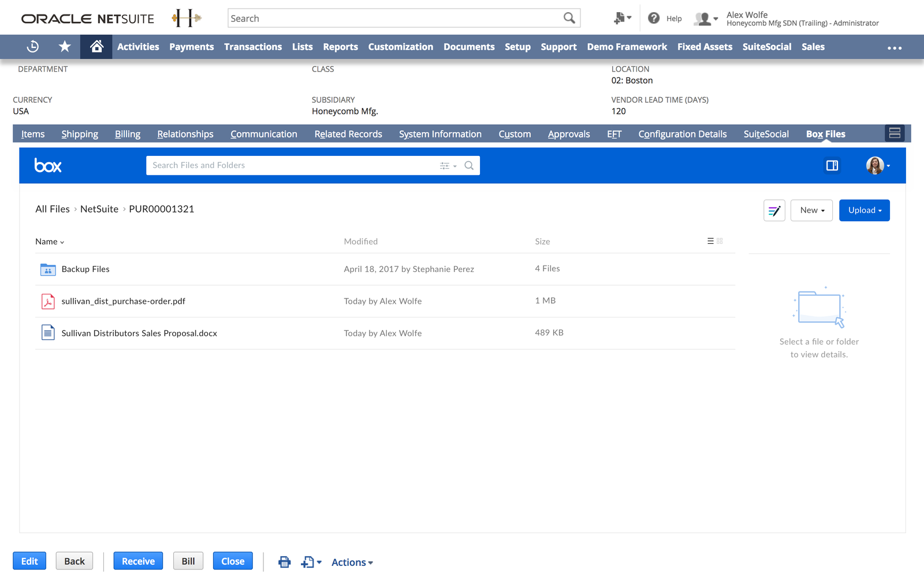Switch to the Billing subtab
This screenshot has width=924, height=578.
[x=128, y=134]
